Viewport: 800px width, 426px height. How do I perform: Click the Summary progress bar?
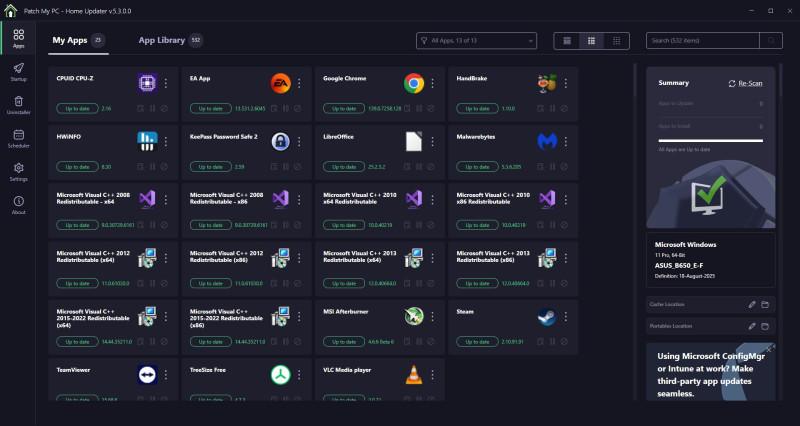coord(710,141)
